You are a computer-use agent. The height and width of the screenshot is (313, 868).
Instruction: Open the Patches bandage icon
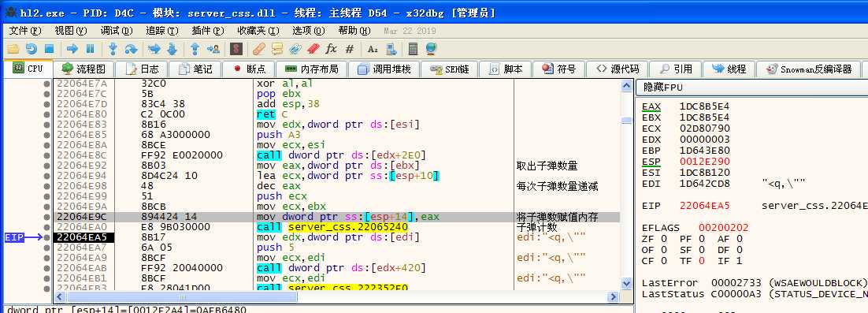(x=258, y=49)
